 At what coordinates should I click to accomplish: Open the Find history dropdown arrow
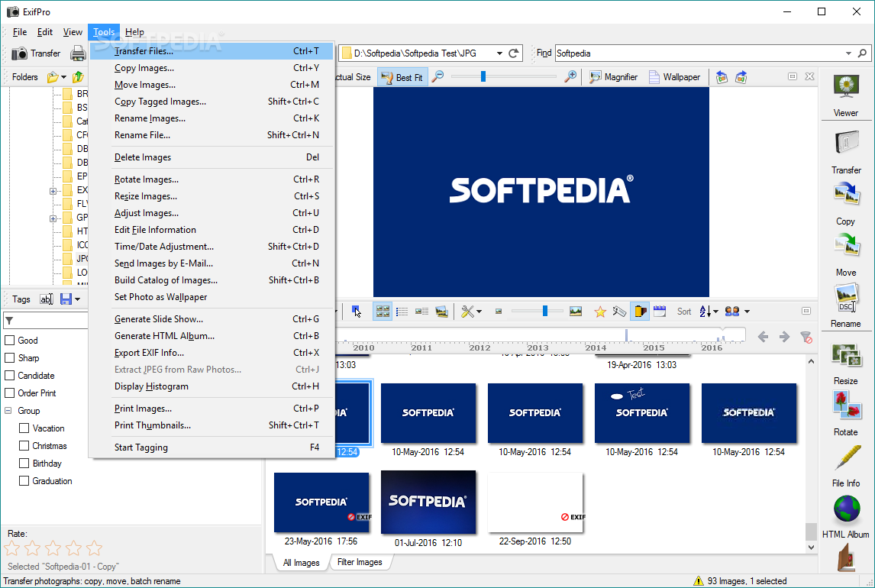[x=848, y=53]
